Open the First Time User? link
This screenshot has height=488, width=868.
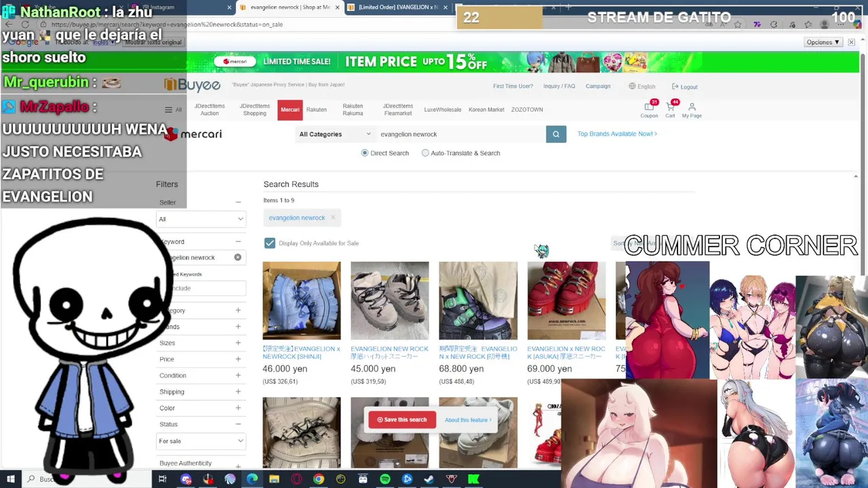(513, 87)
